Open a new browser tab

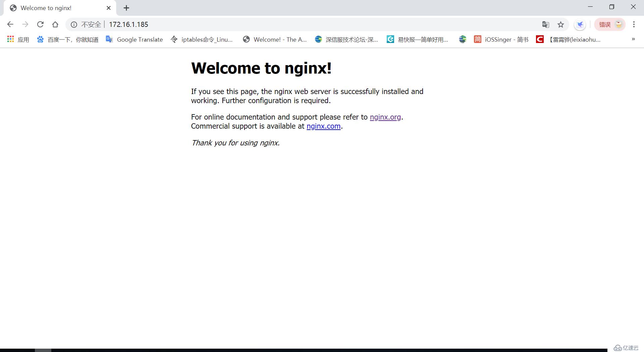[x=126, y=8]
